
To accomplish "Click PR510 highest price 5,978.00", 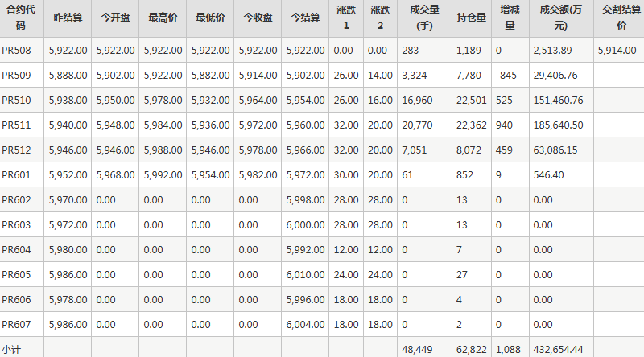I will click(163, 101).
